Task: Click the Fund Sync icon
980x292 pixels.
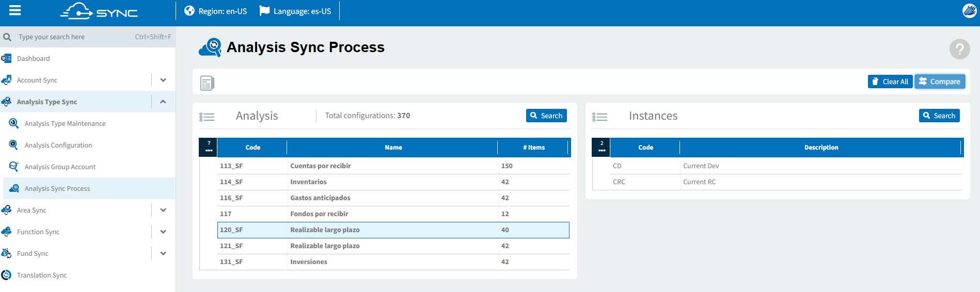Action: click(x=6, y=253)
